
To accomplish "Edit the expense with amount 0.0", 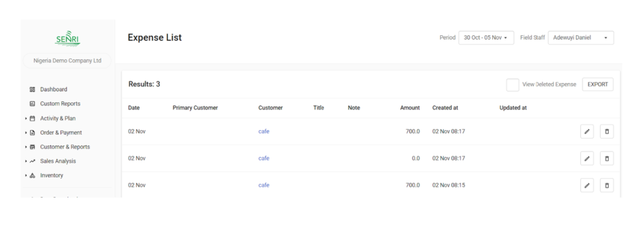I will coord(587,159).
